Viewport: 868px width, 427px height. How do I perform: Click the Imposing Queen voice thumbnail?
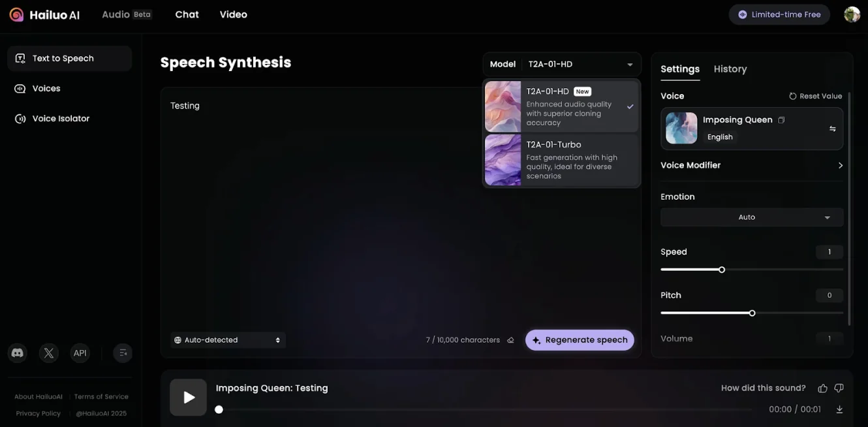pos(681,128)
